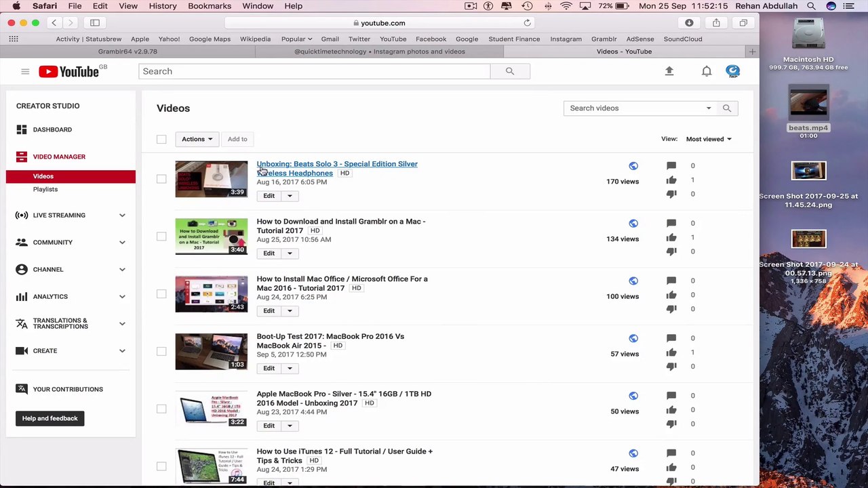The image size is (868, 488).
Task: Click thumbs-up icon for Gramblr tutorial video
Action: [x=671, y=237]
